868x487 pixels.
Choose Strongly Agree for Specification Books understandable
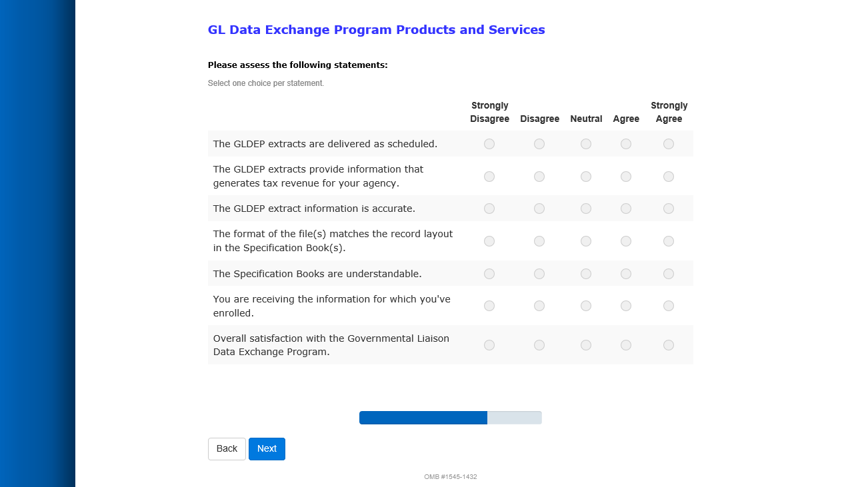click(x=669, y=274)
